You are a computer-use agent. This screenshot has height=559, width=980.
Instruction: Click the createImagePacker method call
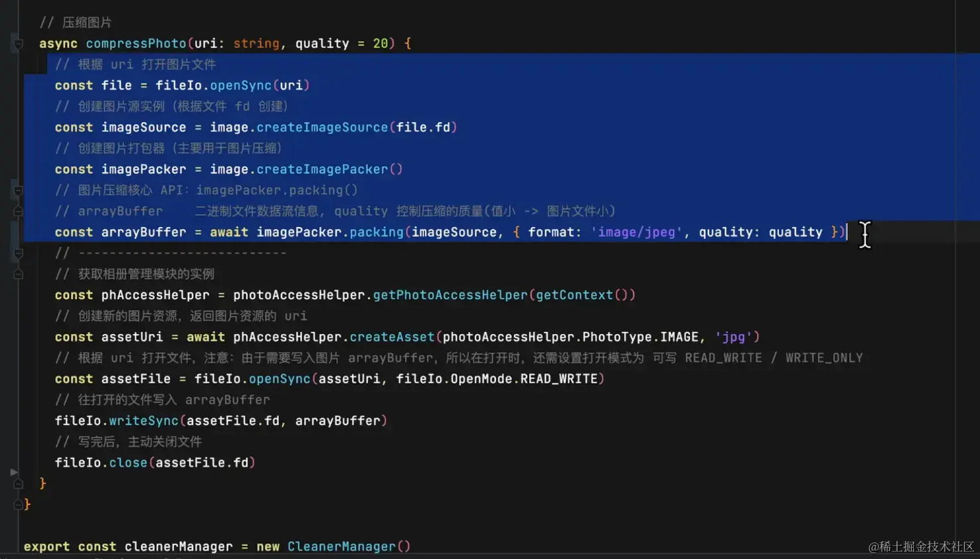322,169
